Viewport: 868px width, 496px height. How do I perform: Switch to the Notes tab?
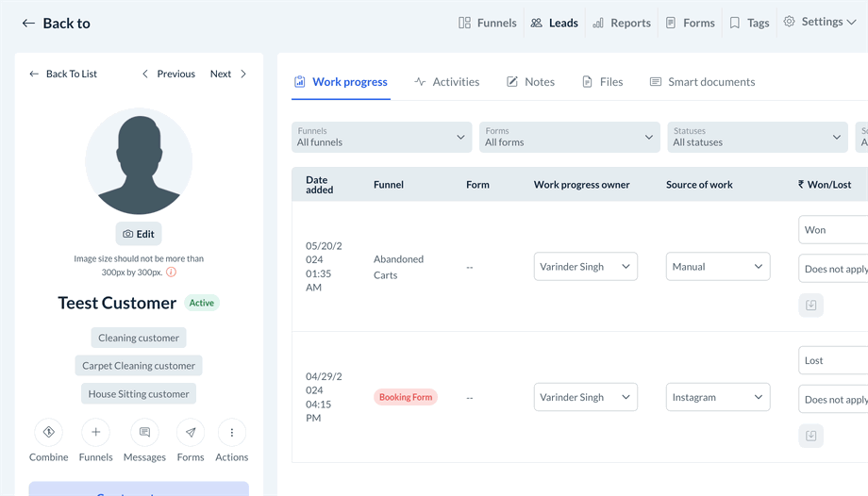[x=530, y=82]
